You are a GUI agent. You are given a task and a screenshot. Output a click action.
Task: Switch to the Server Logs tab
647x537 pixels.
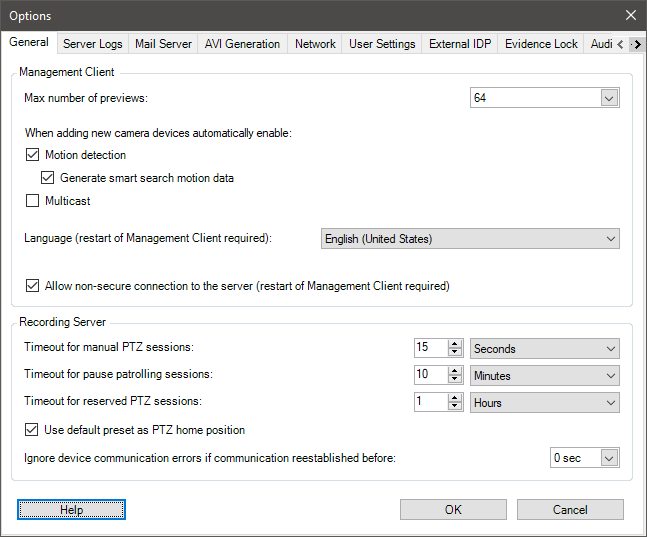pyautogui.click(x=93, y=44)
